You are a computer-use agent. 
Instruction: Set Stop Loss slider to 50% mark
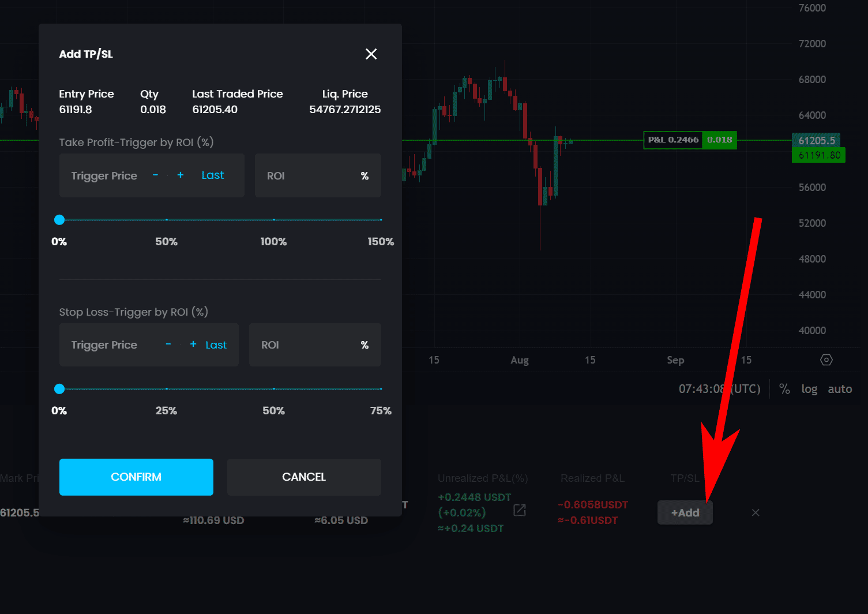click(274, 389)
